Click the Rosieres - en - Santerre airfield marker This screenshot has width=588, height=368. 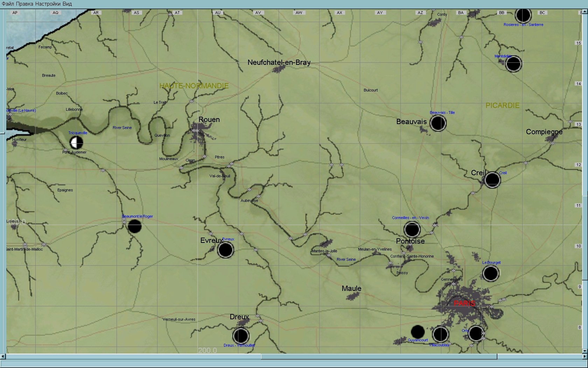click(523, 15)
